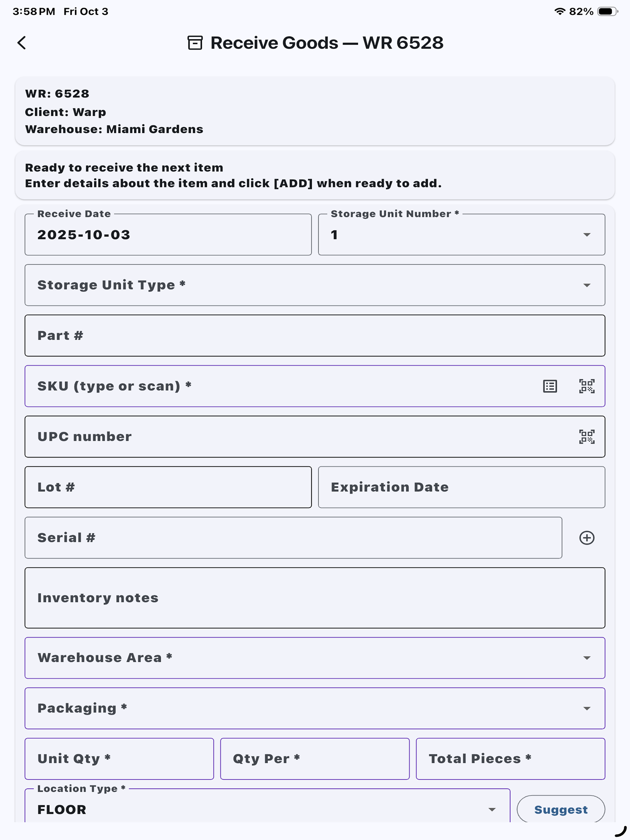The image size is (630, 840).
Task: Focus the Inventory notes text area
Action: coord(315,598)
